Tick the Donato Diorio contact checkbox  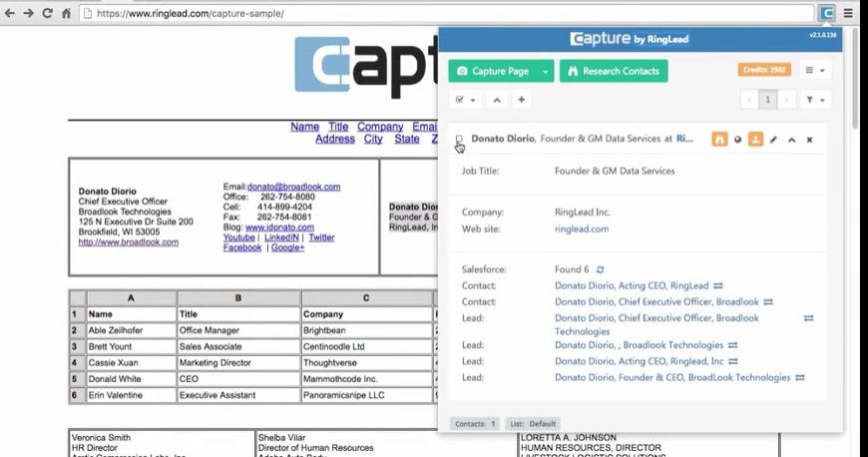459,139
